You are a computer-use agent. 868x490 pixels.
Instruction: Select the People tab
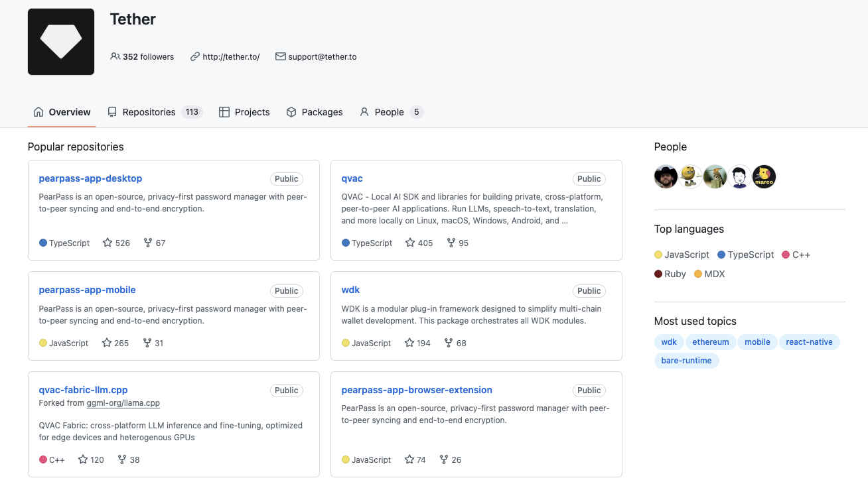[x=392, y=112]
